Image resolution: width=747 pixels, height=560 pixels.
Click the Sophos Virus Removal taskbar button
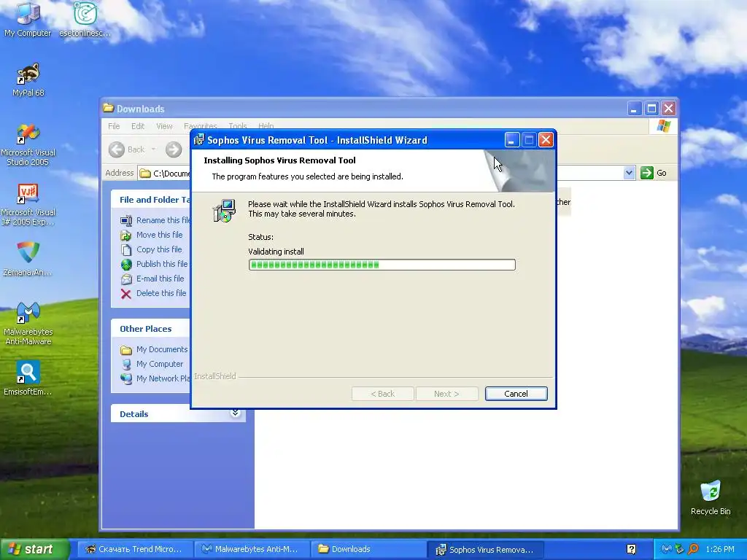click(x=486, y=550)
